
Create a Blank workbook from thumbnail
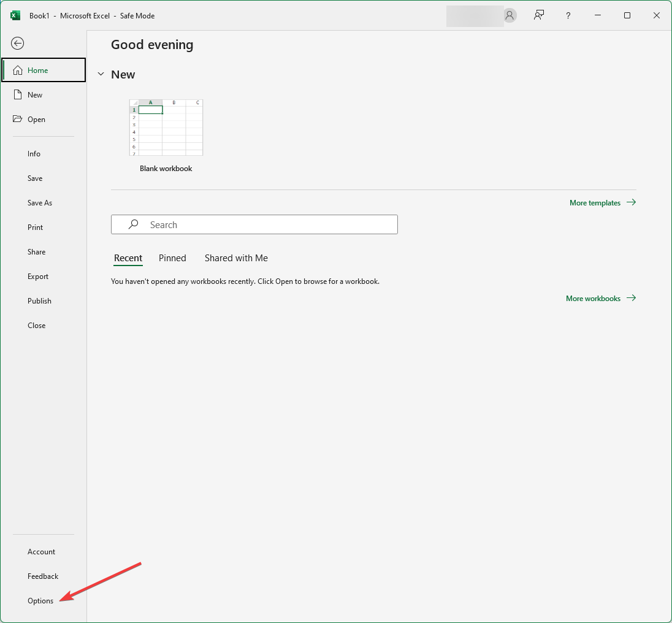(166, 128)
